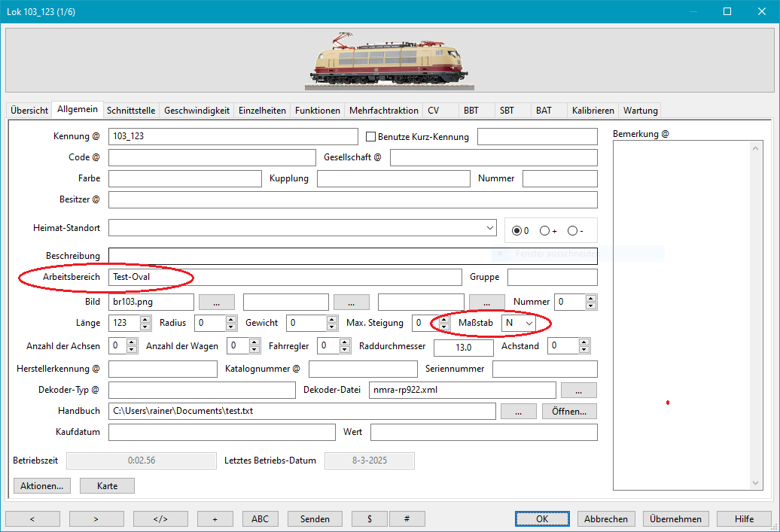The height and width of the screenshot is (532, 780).
Task: Click the previous locomotive '<' button
Action: point(32,518)
